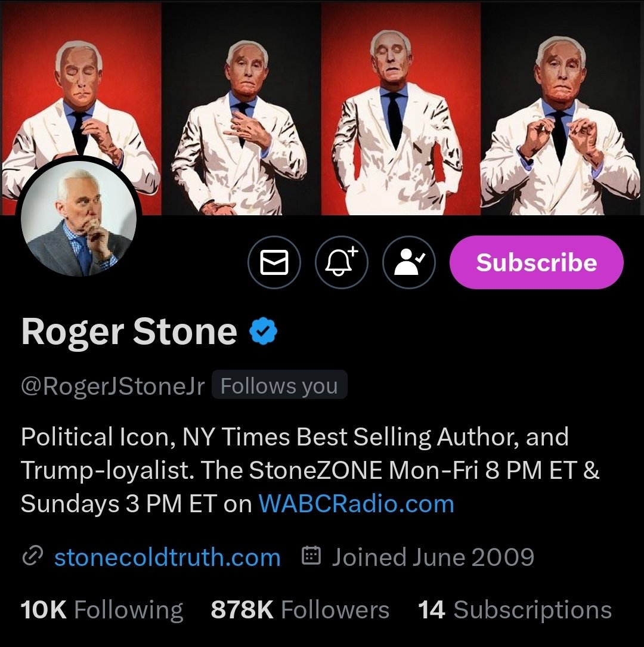
Task: Open the 878K Followers list
Action: pos(300,610)
